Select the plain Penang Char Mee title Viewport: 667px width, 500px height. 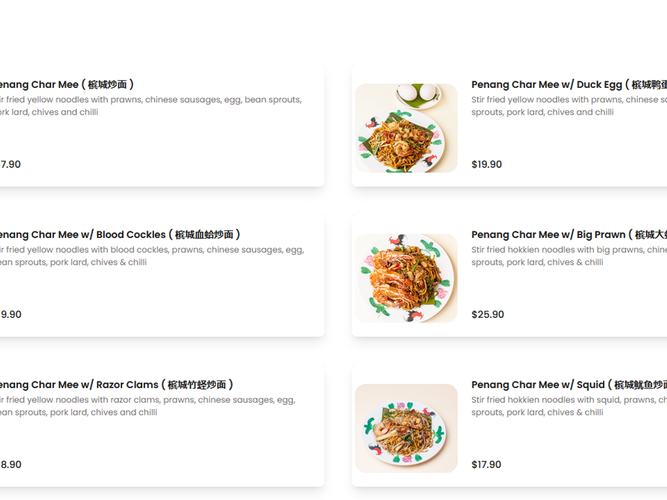pyautogui.click(x=66, y=85)
